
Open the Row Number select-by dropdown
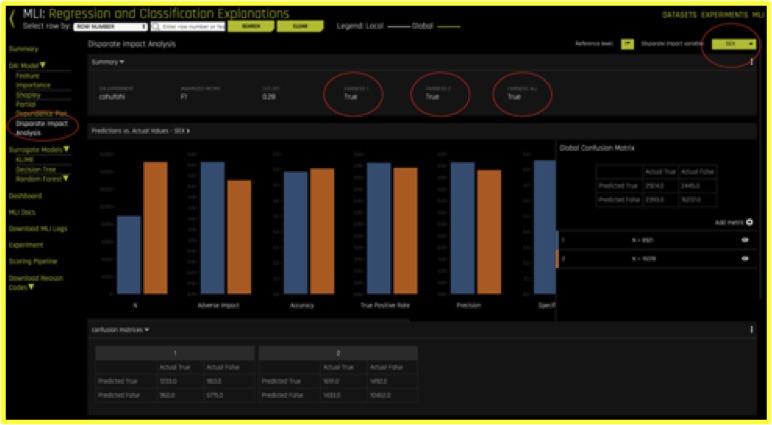coord(111,26)
